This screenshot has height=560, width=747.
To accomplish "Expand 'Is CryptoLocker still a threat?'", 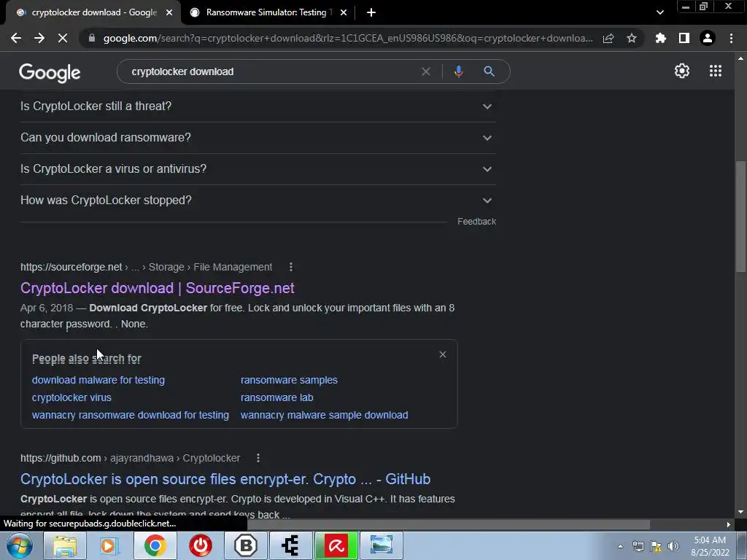I will click(x=258, y=106).
